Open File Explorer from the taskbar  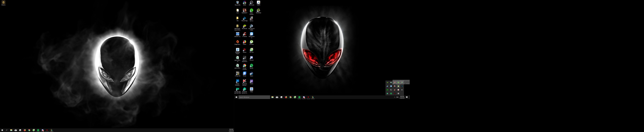(273, 97)
